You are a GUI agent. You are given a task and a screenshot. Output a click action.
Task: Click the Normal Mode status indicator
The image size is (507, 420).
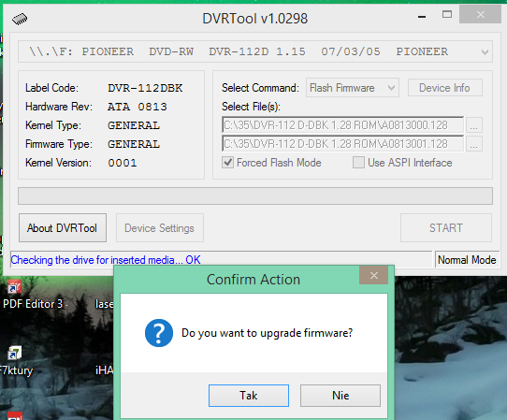pyautogui.click(x=467, y=260)
